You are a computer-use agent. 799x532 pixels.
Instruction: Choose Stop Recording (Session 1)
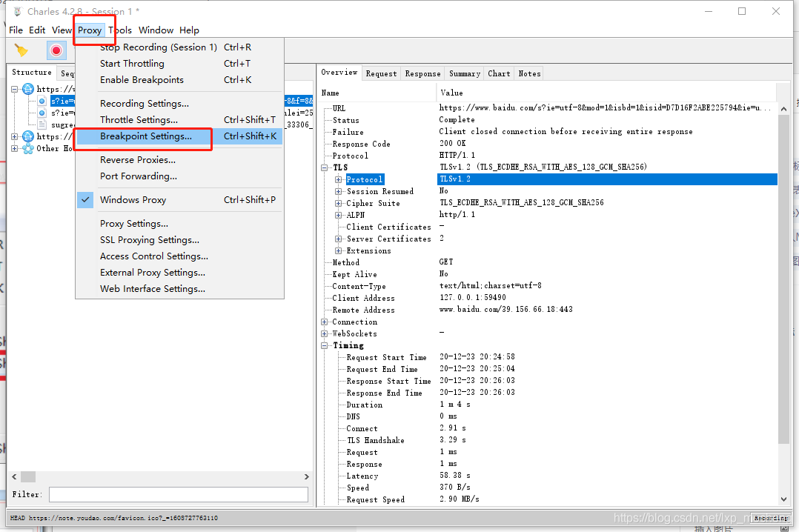pos(179,47)
